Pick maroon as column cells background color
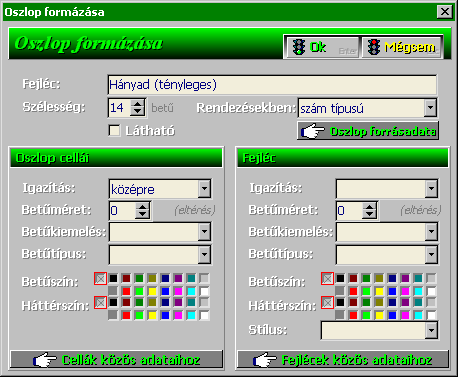The height and width of the screenshot is (377, 458). pyautogui.click(x=126, y=303)
